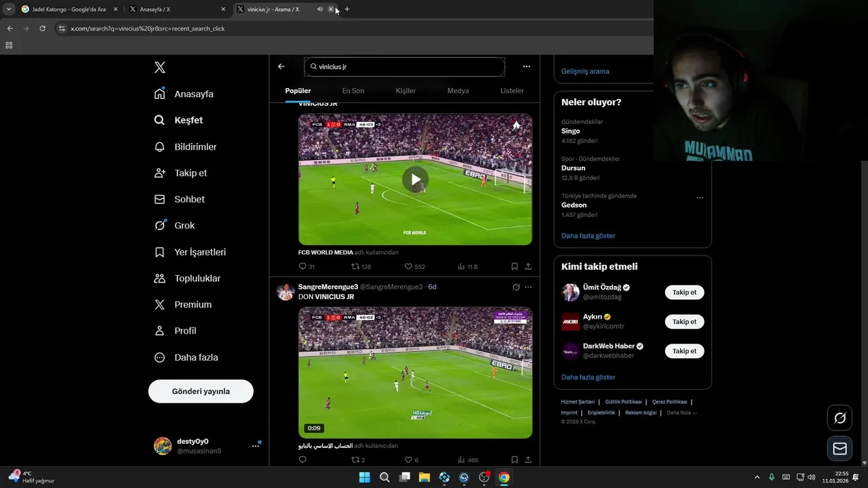Reply to the post with 31 replies
This screenshot has width=868, height=488.
(x=307, y=266)
